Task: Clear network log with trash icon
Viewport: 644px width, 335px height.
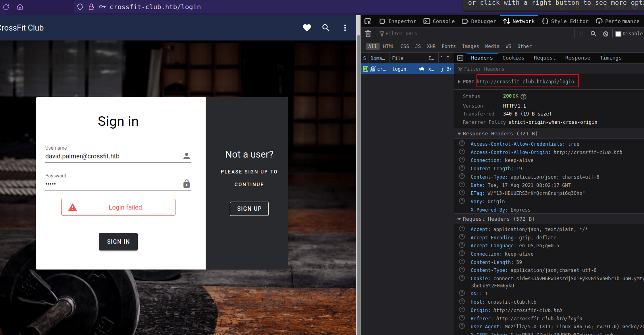Action: [368, 34]
